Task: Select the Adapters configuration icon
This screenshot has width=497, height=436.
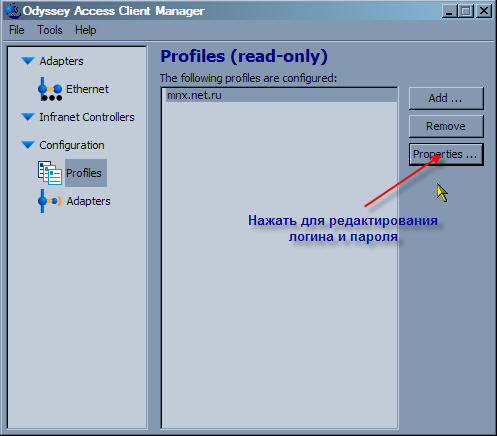Action: coord(50,201)
